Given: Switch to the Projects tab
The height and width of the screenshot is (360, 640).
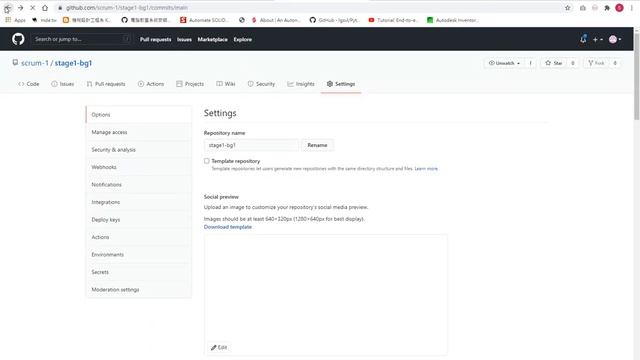Looking at the screenshot, I should pos(190,84).
